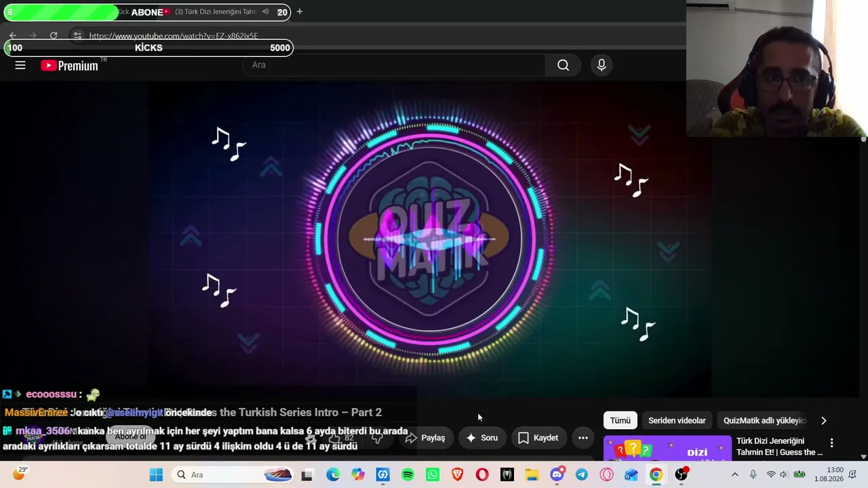Reload the YouTube page
The width and height of the screenshot is (868, 488).
click(x=54, y=35)
